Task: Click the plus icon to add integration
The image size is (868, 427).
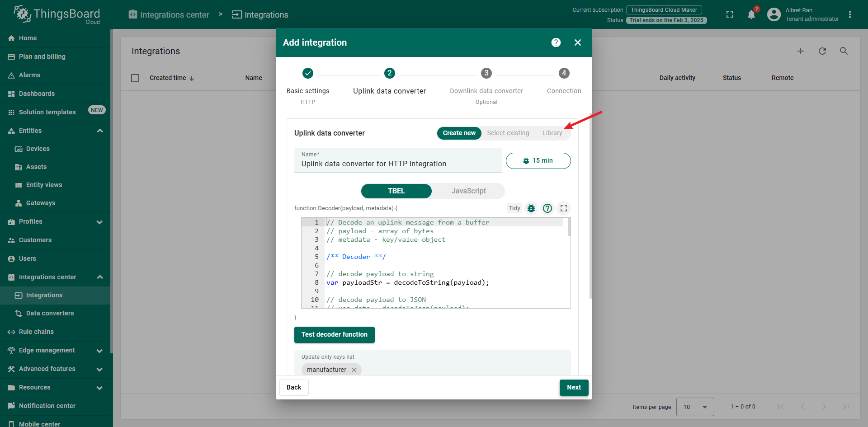Action: click(x=801, y=51)
